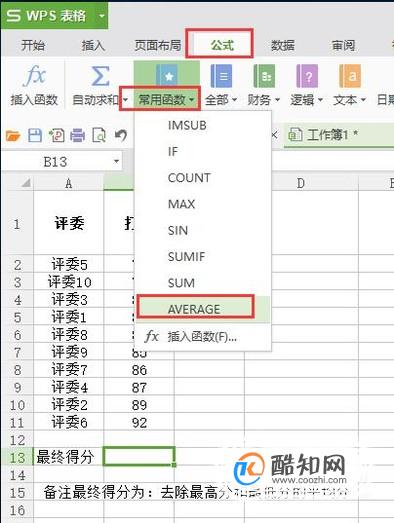Switch to the 页面布局 tab
This screenshot has width=394, height=523.
pos(158,45)
